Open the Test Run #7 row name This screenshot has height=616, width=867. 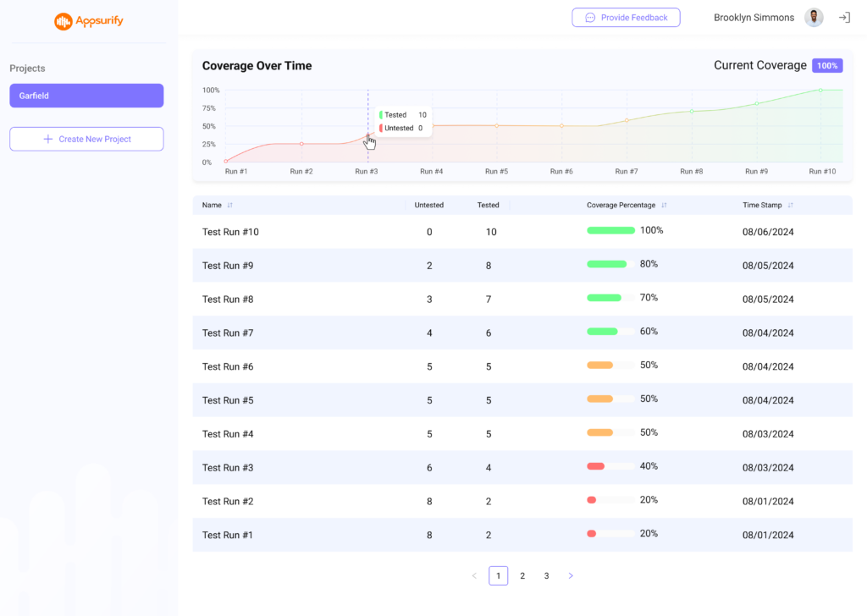(228, 333)
